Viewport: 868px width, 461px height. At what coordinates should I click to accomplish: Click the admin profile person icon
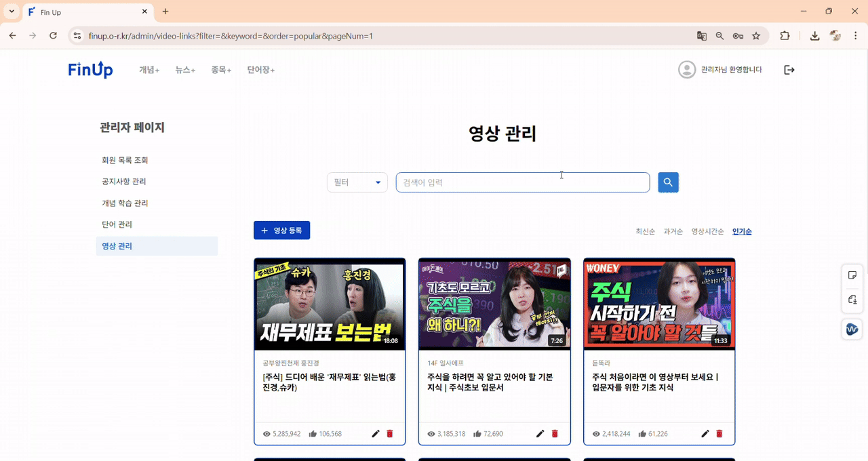click(687, 68)
